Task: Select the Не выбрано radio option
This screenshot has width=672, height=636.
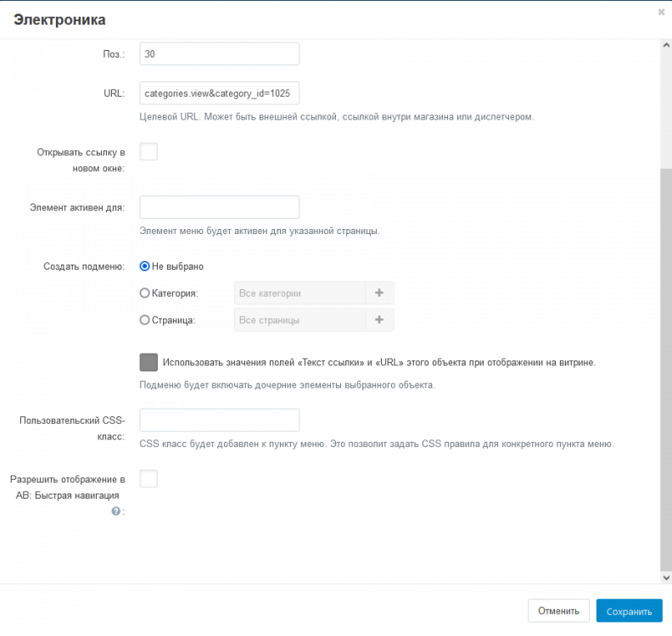Action: 145,266
